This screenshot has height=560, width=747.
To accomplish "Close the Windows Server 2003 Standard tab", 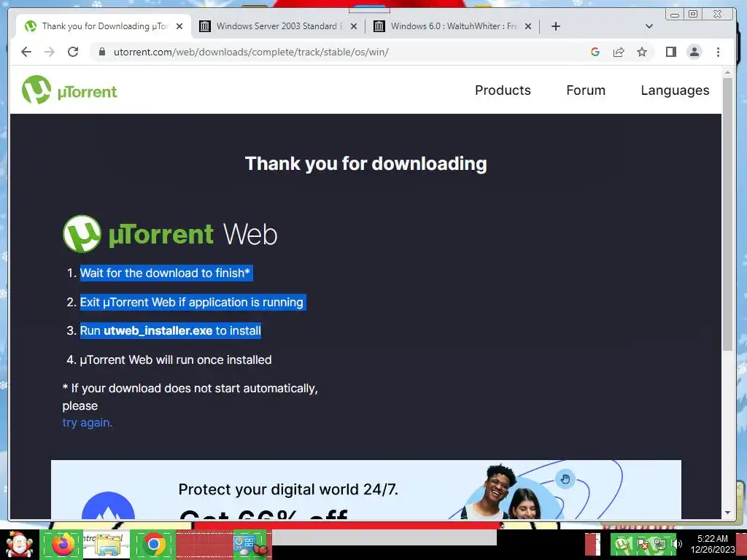I will click(x=354, y=26).
